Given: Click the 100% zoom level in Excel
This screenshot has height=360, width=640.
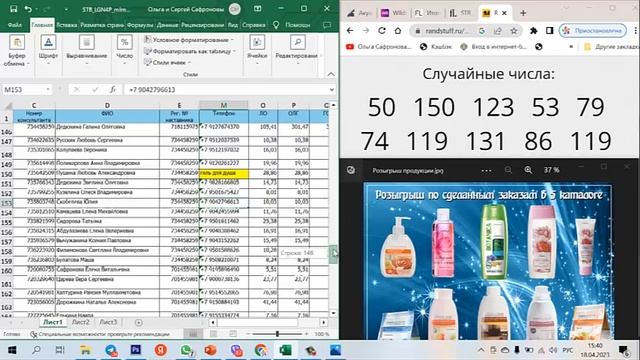Looking at the screenshot, I should pyautogui.click(x=322, y=334).
